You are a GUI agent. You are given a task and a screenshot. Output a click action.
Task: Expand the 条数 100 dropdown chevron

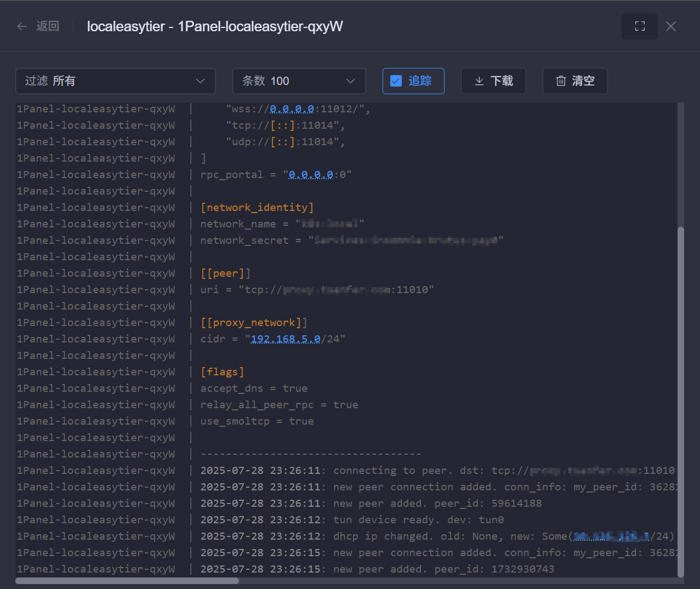tap(350, 81)
